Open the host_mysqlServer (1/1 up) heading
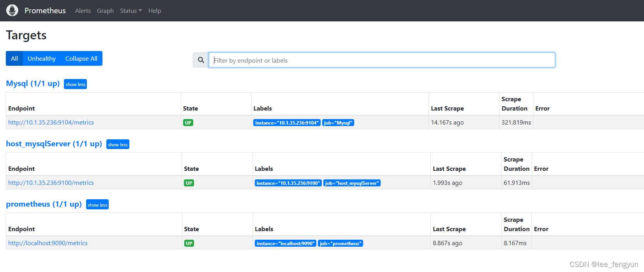Screen dimensions: 644x272 tap(54, 144)
